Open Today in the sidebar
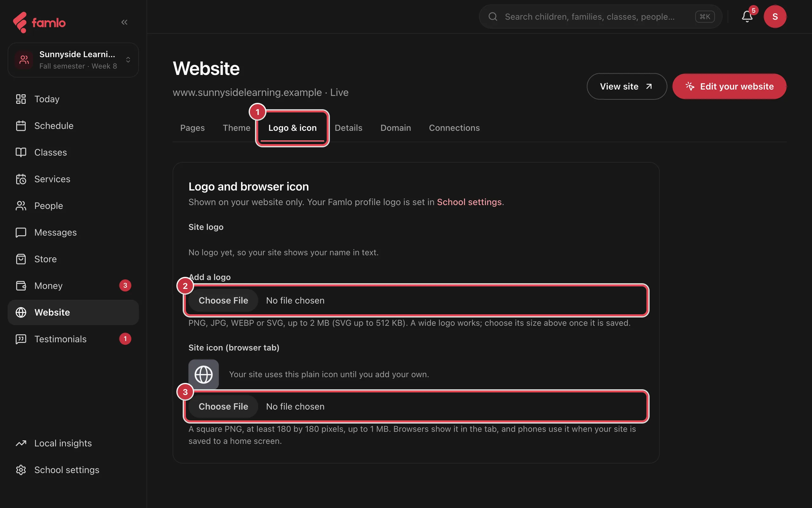Screen dimensions: 812x508 [73, 99]
